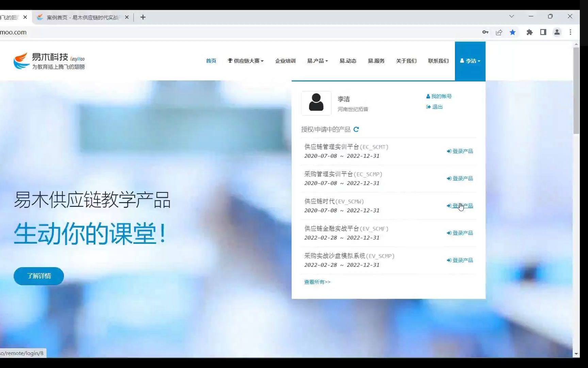
Task: Open the saved passwords key icon
Action: click(x=485, y=32)
